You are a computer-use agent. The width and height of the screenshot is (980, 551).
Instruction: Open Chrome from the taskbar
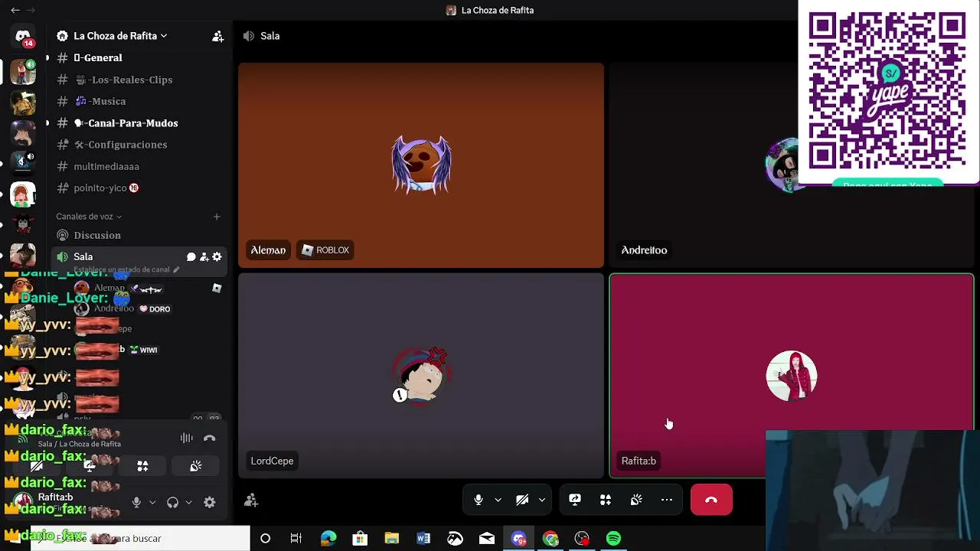[550, 539]
